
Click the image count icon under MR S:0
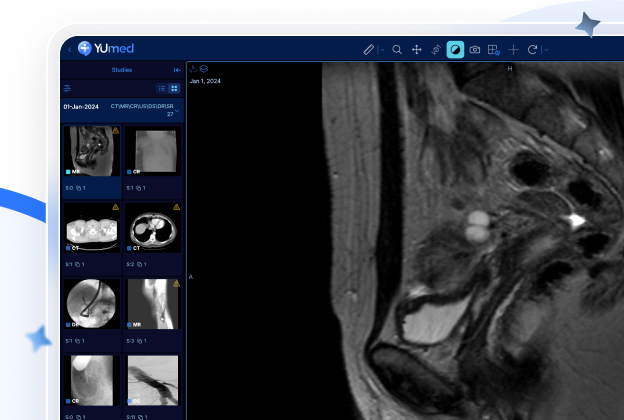[78, 188]
